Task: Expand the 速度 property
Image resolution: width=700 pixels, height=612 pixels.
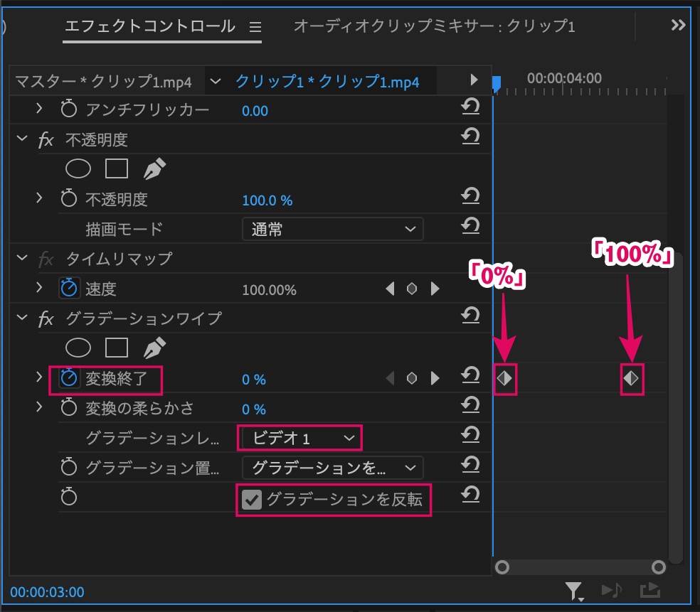Action: pos(39,287)
